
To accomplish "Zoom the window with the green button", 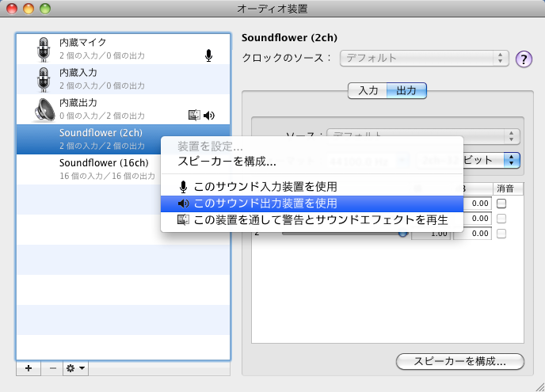I will point(45,9).
